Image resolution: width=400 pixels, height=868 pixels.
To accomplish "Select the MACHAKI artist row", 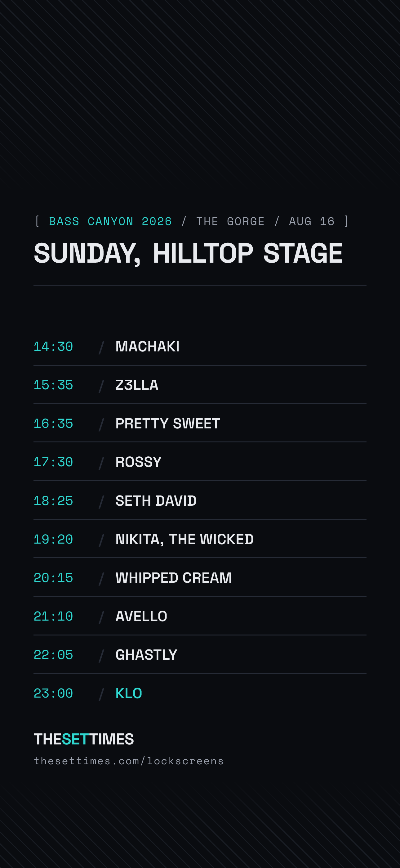I will point(200,346).
